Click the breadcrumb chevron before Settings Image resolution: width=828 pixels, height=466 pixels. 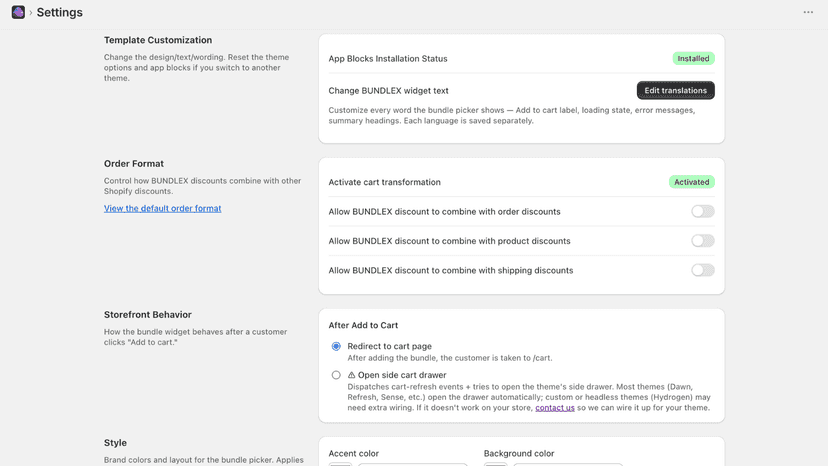tap(31, 13)
